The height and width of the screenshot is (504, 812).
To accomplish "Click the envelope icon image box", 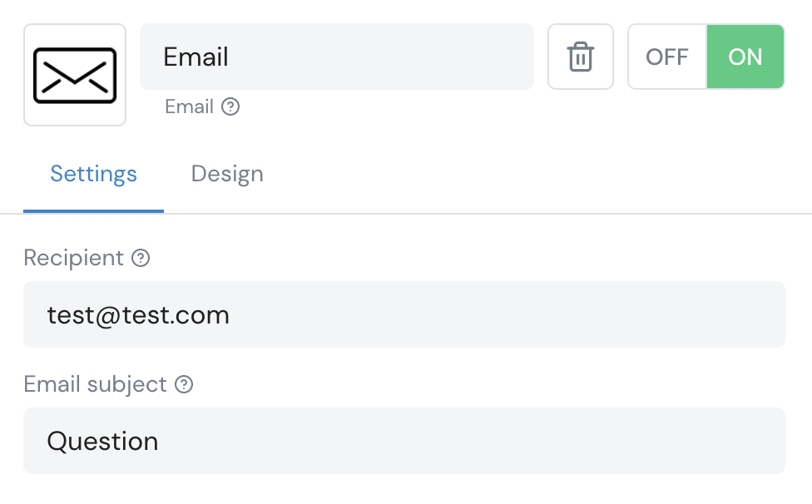I will tap(75, 75).
